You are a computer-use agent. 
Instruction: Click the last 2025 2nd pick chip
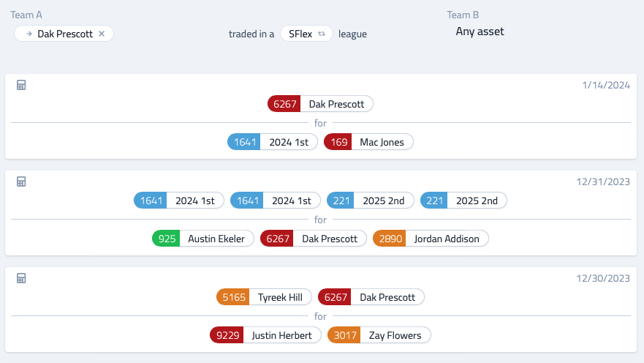pyautogui.click(x=463, y=201)
